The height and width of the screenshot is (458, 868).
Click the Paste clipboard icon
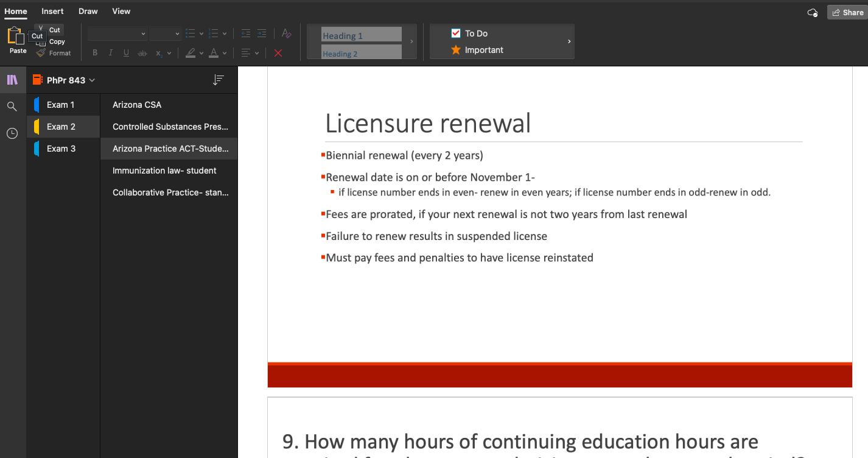[x=15, y=37]
